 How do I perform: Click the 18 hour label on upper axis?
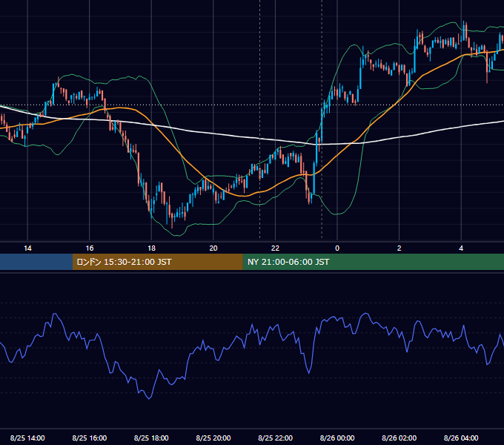pos(151,248)
